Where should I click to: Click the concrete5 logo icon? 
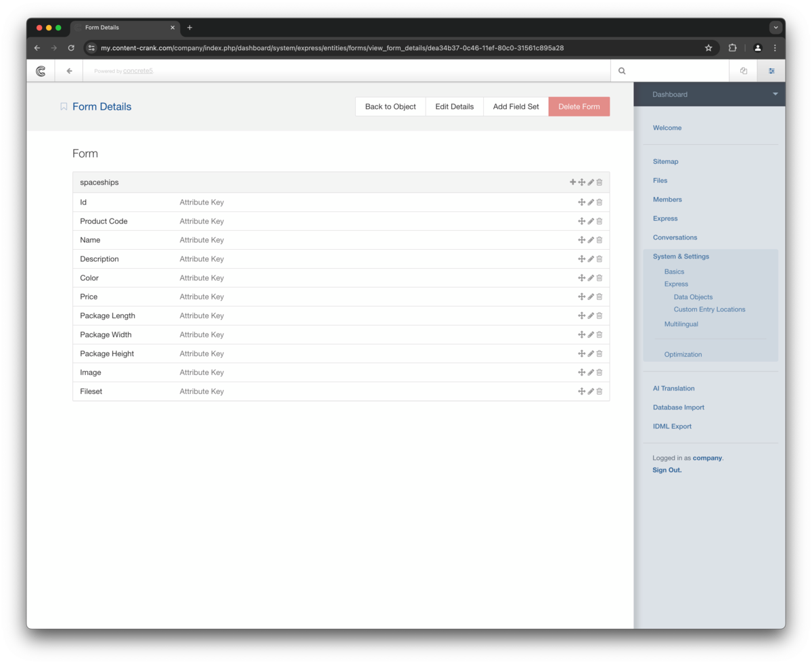(x=41, y=70)
